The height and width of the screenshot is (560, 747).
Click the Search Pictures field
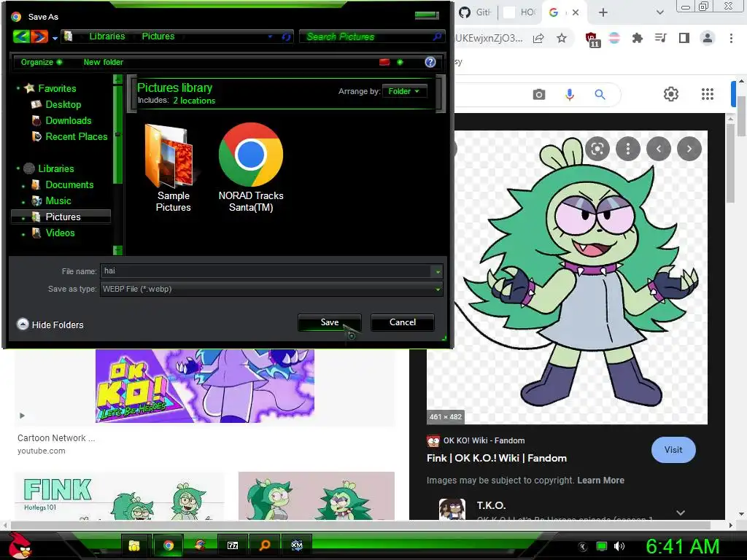tap(367, 36)
